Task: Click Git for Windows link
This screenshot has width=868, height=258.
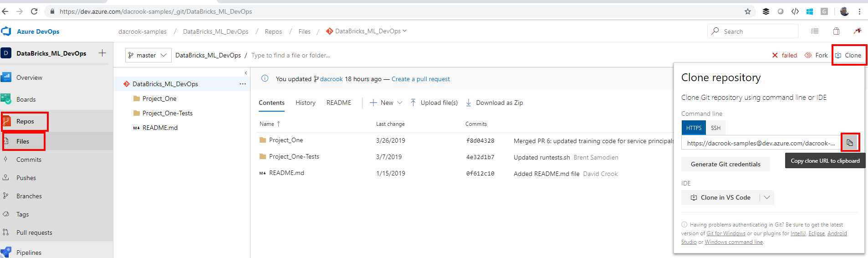Action: pos(726,233)
